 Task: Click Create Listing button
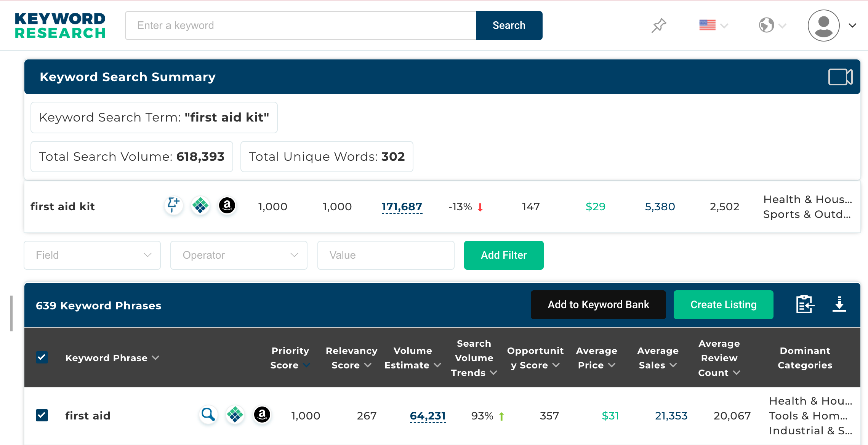click(x=724, y=304)
